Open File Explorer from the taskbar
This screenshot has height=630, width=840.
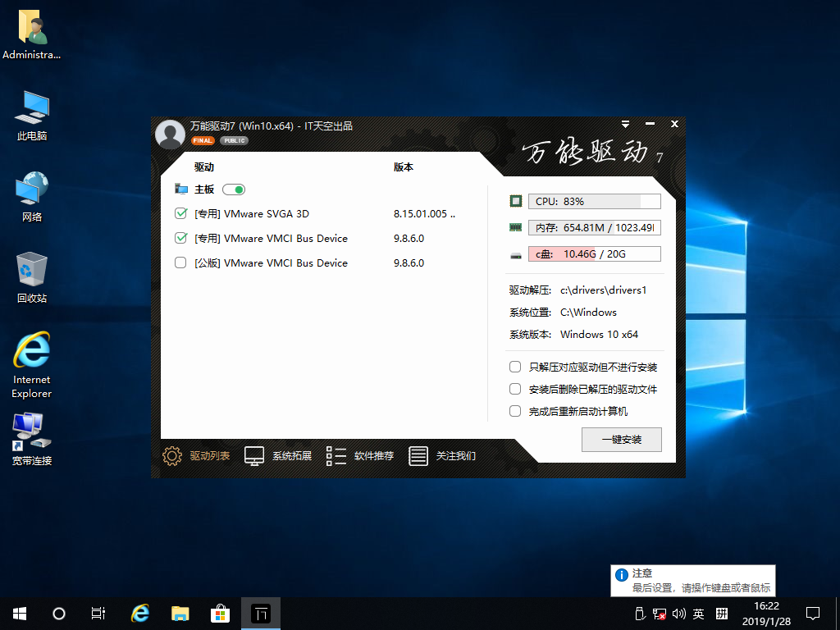point(180,614)
